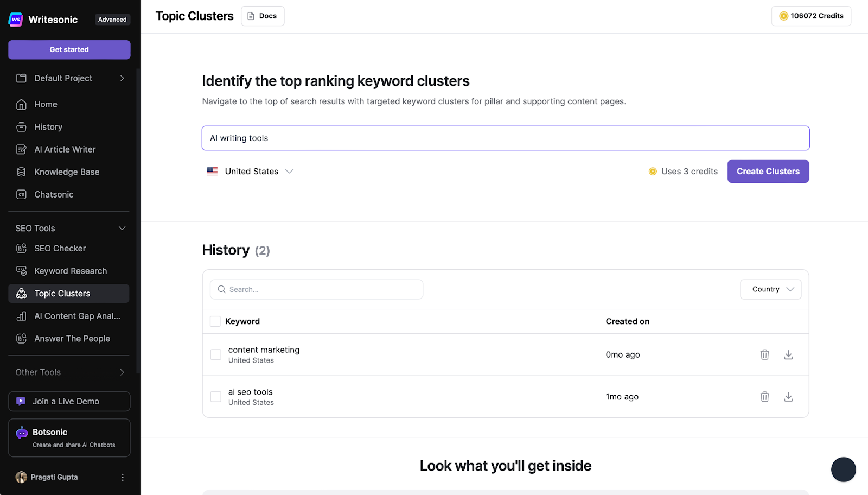Click the Chatsonic CS icon
868x495 pixels.
click(22, 194)
